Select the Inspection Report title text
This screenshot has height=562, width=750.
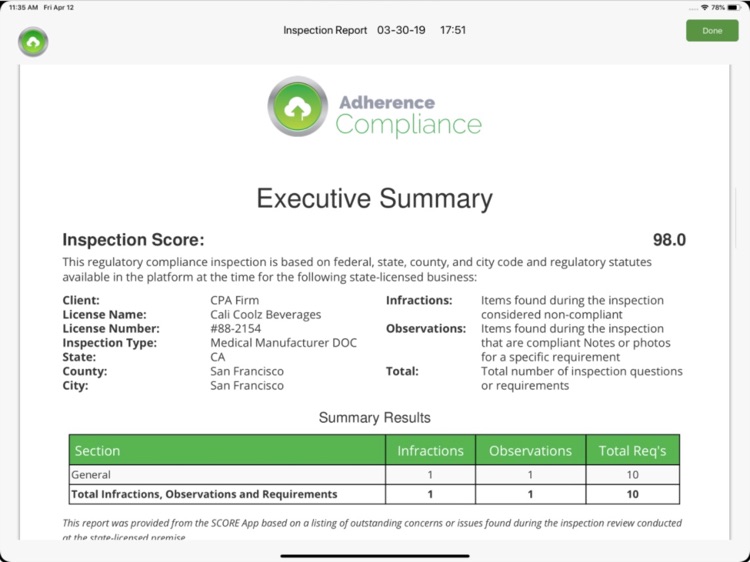(x=325, y=30)
